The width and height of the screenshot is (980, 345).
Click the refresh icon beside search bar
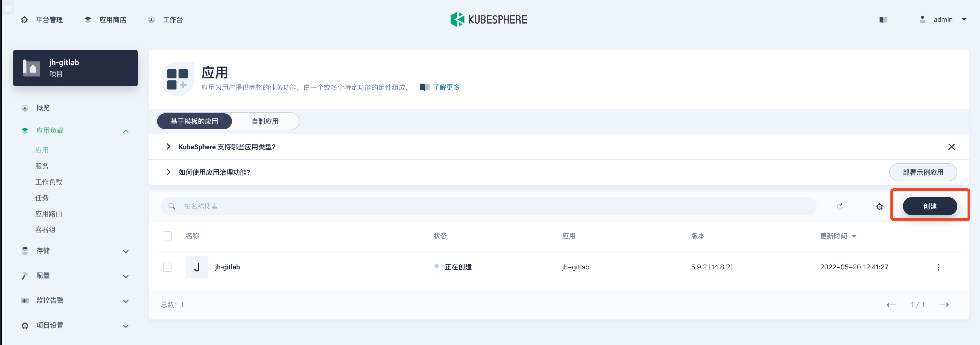point(840,206)
